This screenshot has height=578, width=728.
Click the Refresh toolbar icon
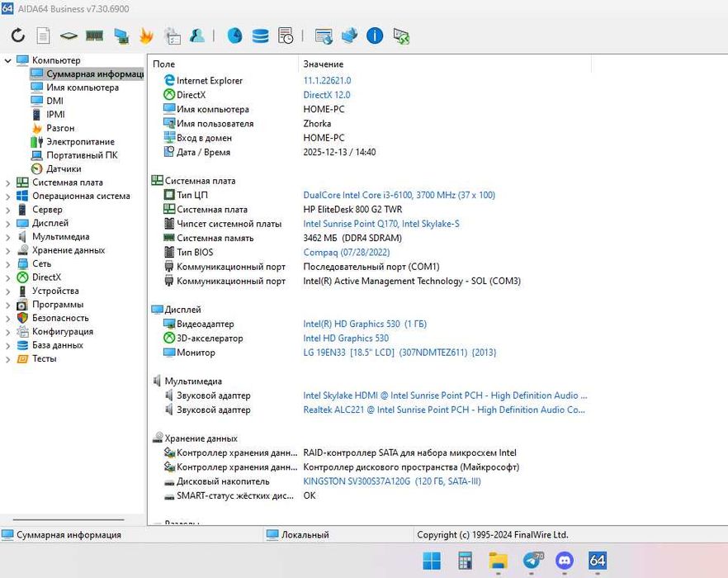point(17,36)
